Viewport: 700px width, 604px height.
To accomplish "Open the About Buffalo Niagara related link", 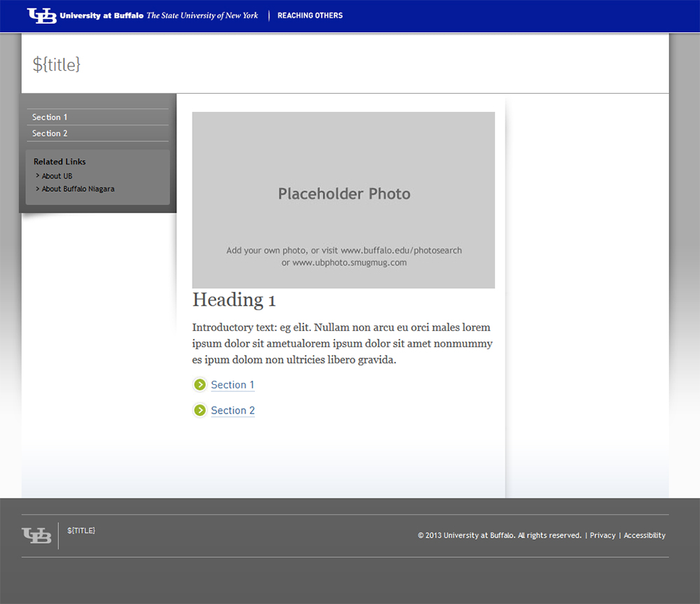I will click(78, 189).
